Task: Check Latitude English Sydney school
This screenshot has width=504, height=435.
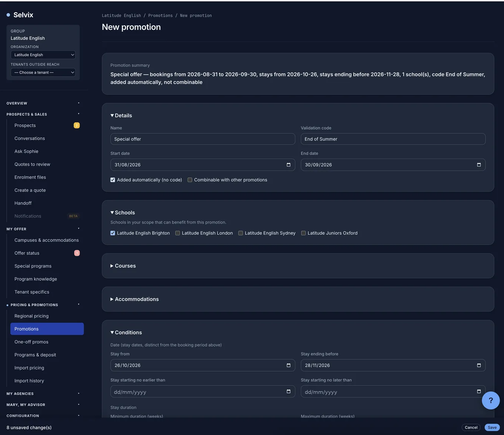Action: pos(241,233)
